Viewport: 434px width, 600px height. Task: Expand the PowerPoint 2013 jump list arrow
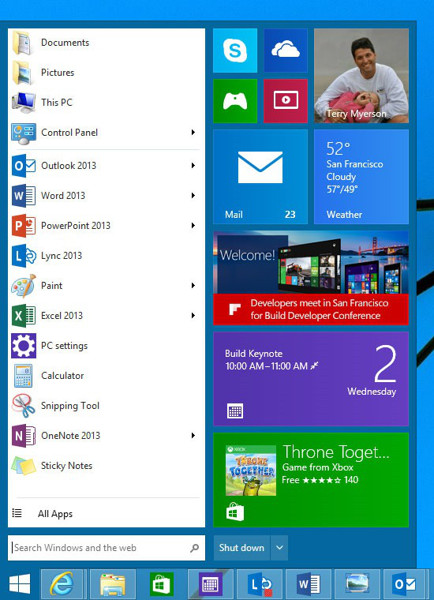pyautogui.click(x=193, y=225)
